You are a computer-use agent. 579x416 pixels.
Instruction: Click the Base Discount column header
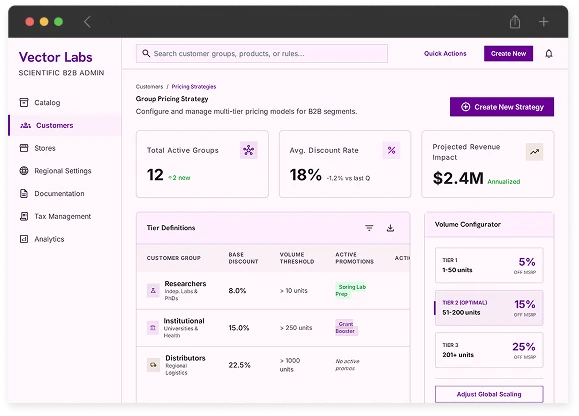(243, 258)
